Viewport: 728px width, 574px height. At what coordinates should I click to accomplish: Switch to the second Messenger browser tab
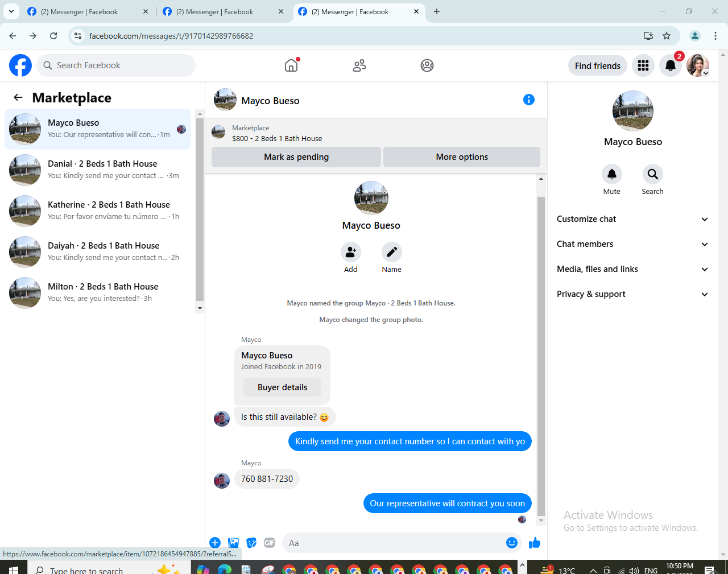(x=223, y=11)
